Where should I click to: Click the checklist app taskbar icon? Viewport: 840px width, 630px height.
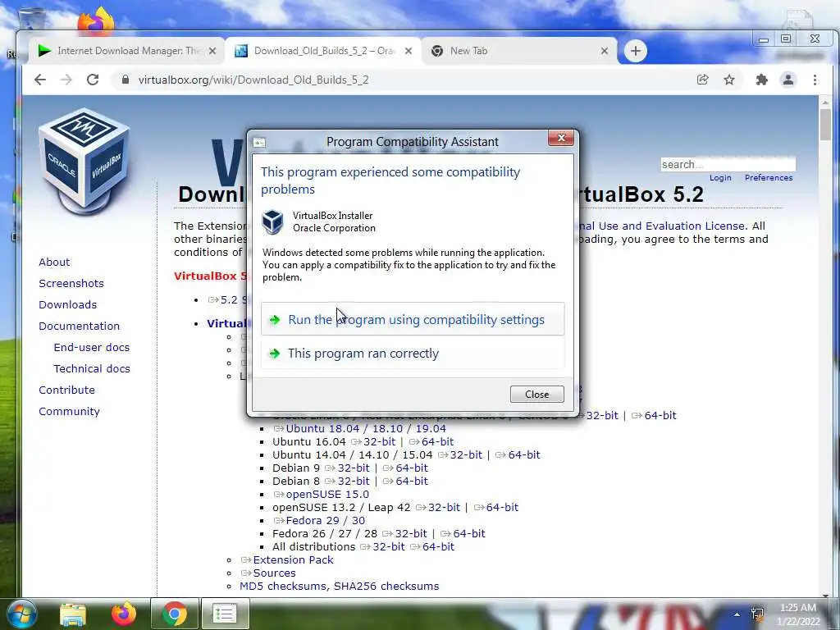coord(225,614)
